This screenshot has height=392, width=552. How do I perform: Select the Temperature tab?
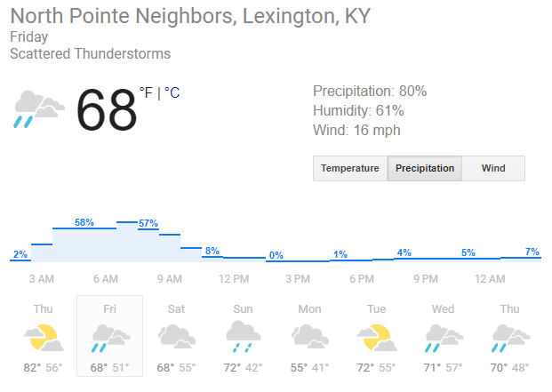[x=350, y=168]
